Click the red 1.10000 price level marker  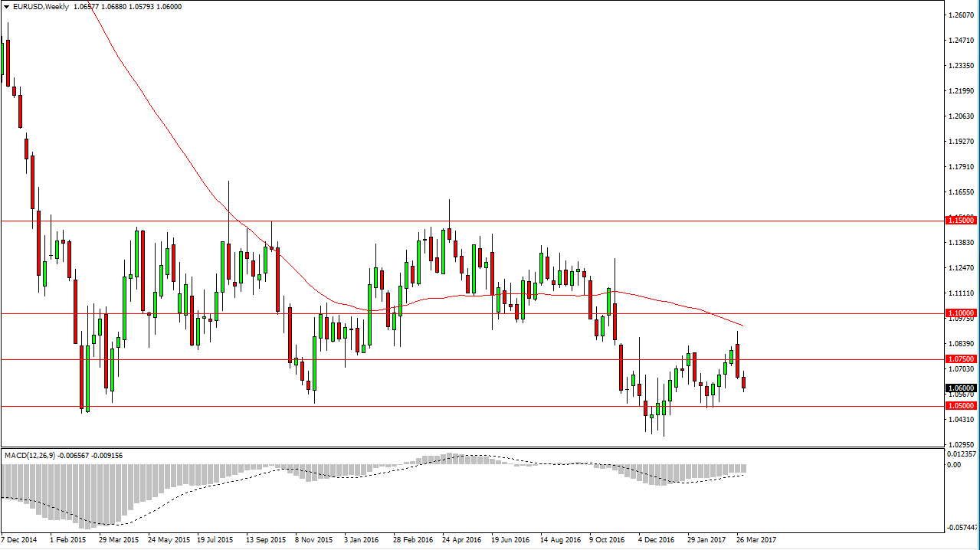point(960,313)
